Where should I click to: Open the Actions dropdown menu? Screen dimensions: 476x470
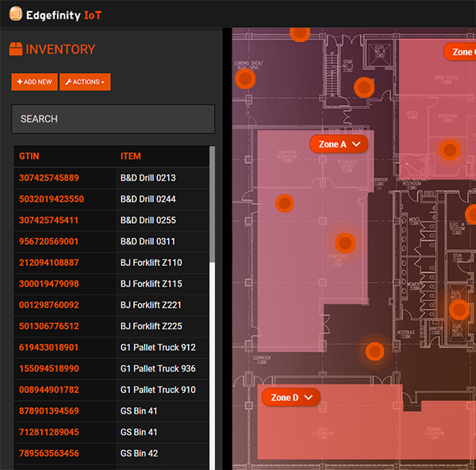point(85,82)
